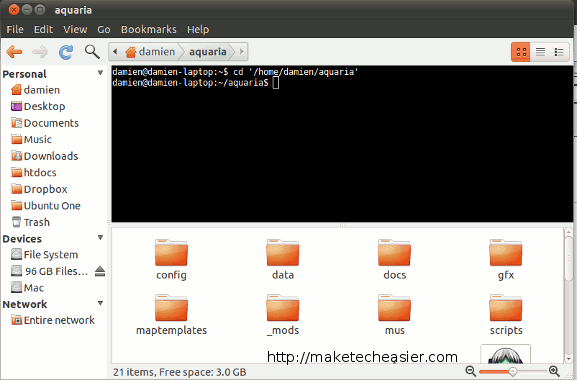The width and height of the screenshot is (577, 380).
Task: Select the docs folder icon
Action: tap(394, 253)
